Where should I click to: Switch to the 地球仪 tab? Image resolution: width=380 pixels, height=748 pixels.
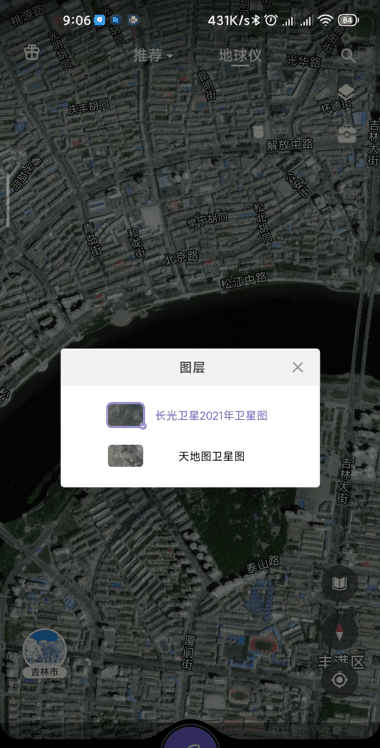(x=240, y=55)
